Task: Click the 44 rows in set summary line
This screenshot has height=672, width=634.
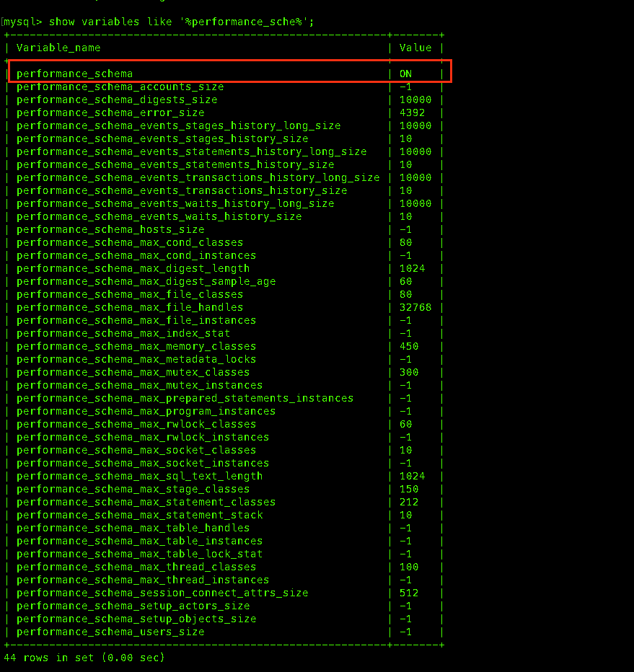Action: tap(84, 658)
